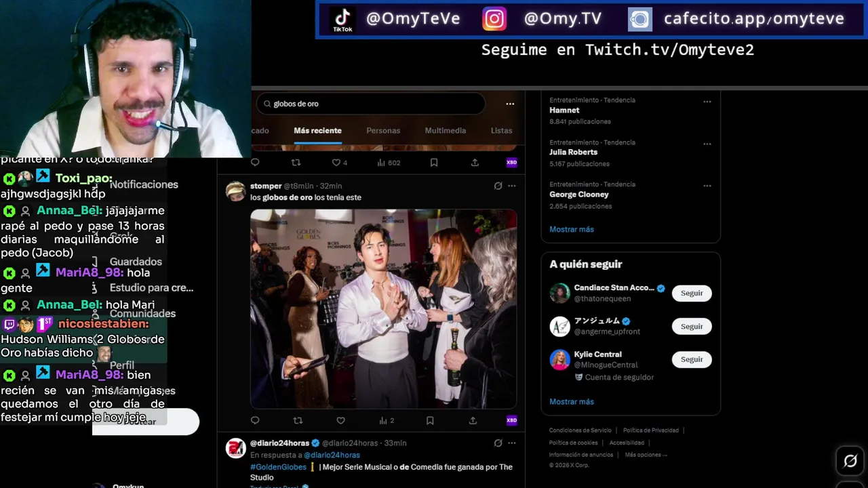Show more follow suggestions Mostrar más
This screenshot has width=868, height=488.
click(572, 402)
